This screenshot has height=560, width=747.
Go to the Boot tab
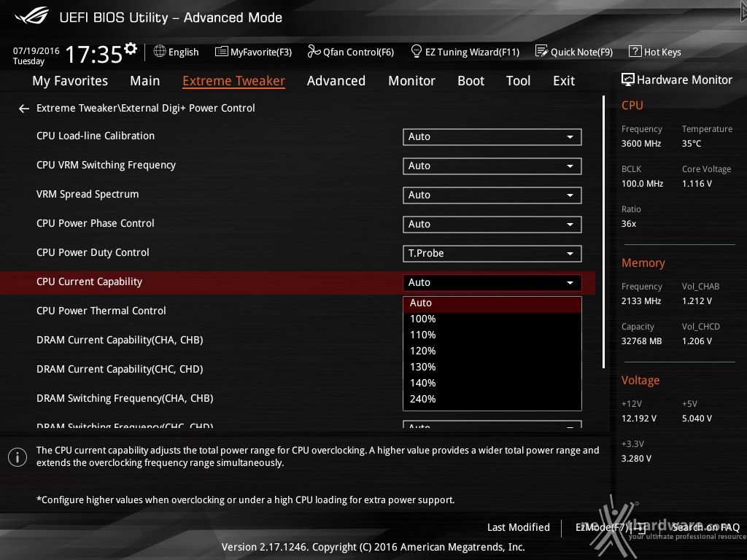coord(471,81)
